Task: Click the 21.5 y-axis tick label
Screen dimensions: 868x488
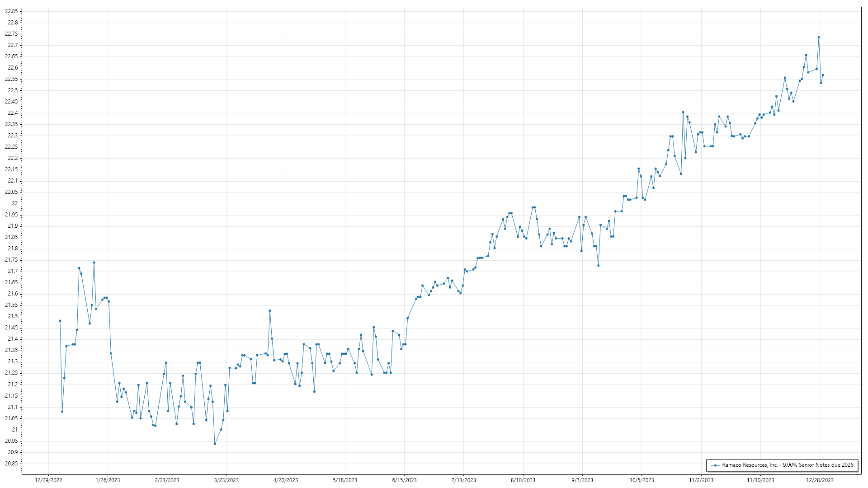Action: 13,316
